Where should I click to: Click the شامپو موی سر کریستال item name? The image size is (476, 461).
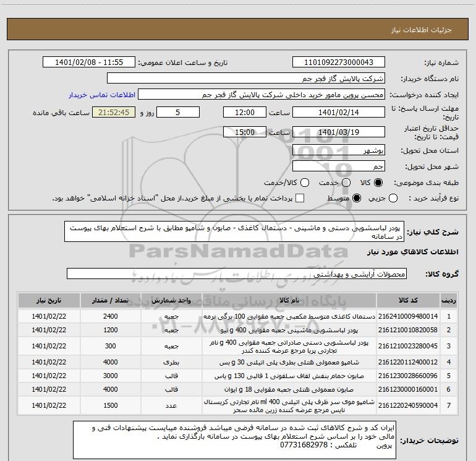(289, 405)
